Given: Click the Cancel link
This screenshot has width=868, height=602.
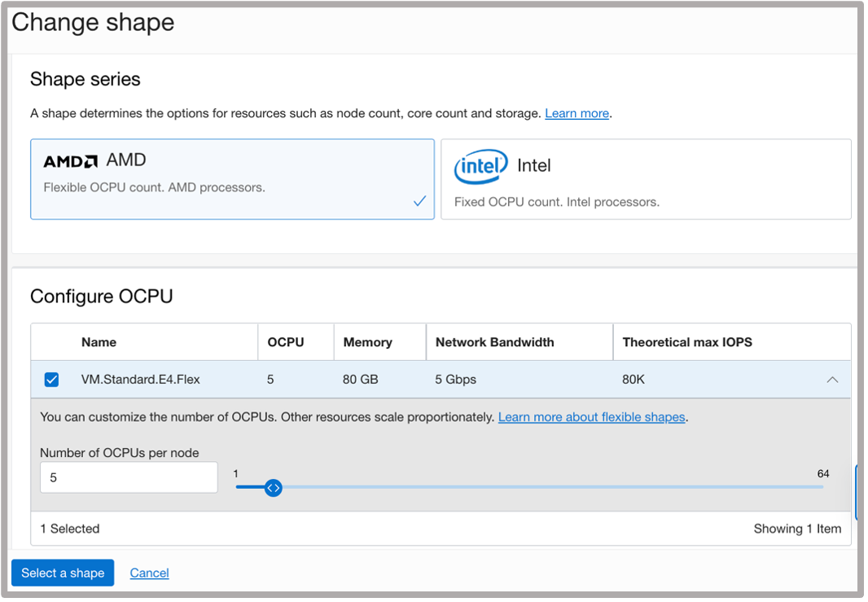Looking at the screenshot, I should click(x=149, y=573).
